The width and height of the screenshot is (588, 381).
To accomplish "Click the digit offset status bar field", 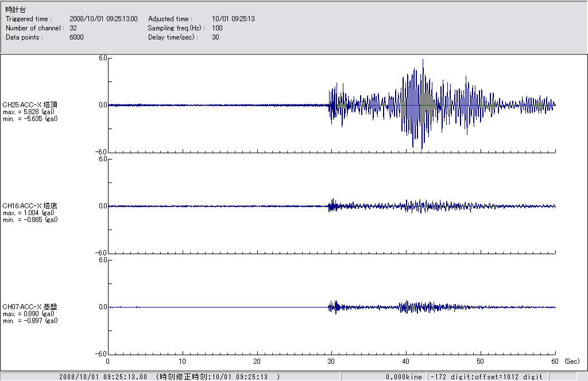I will click(x=486, y=377).
